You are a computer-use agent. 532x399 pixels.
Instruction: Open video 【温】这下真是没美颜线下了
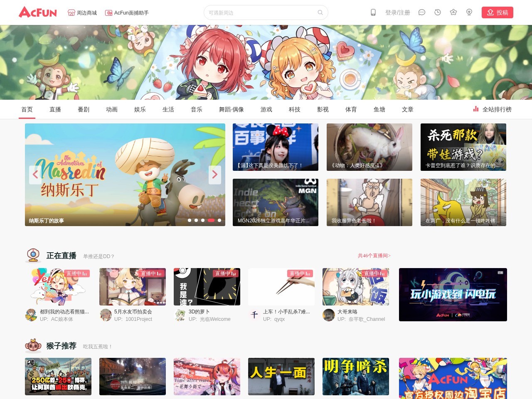(x=276, y=147)
